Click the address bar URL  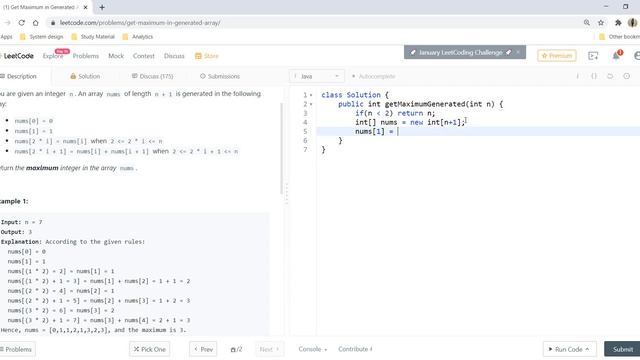tap(140, 23)
